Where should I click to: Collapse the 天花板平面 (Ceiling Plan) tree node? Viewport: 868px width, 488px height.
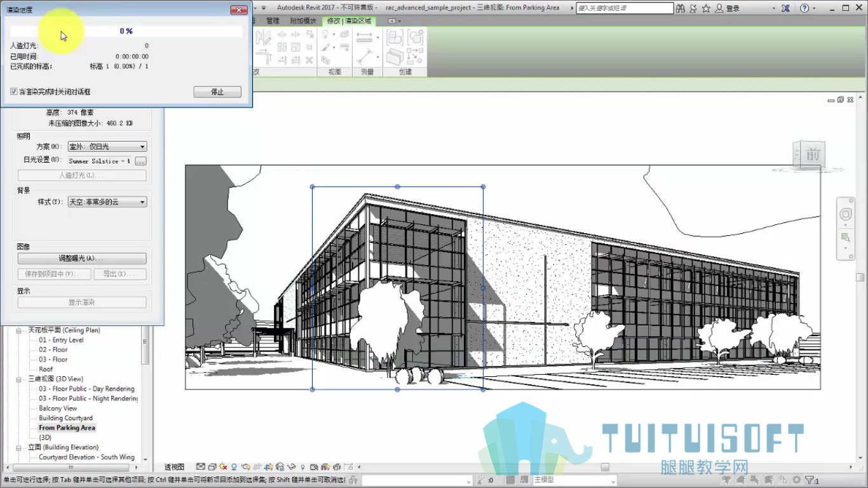point(20,330)
